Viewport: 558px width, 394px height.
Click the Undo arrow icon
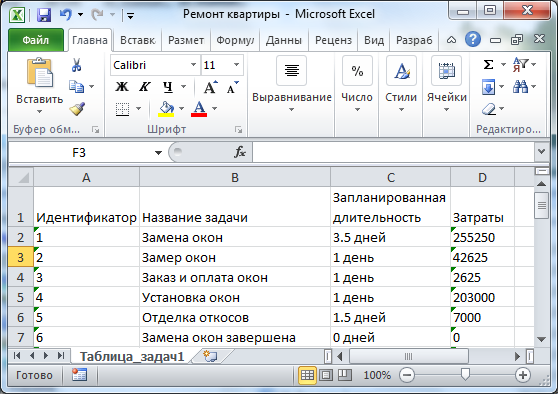click(x=66, y=15)
